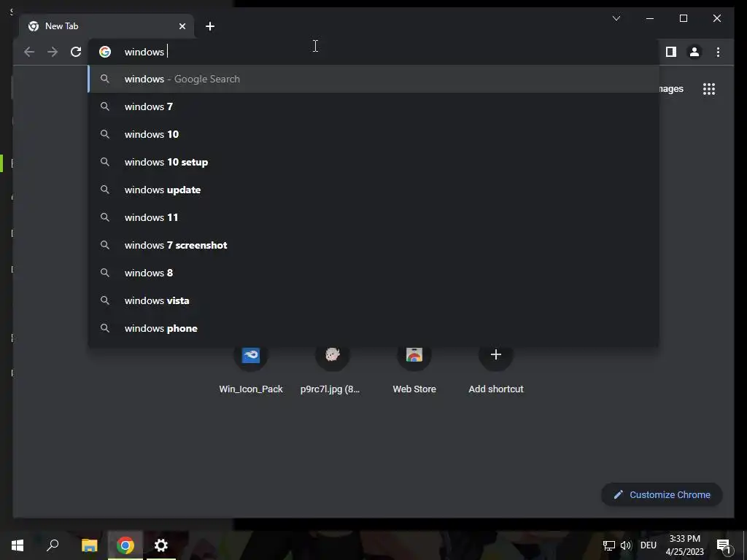The image size is (747, 560).
Task: Open a new tab with plus button
Action: 210,26
